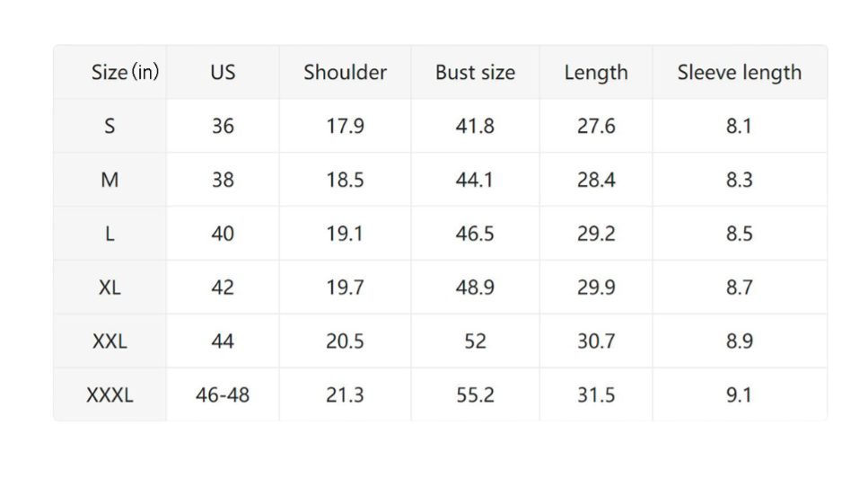The image size is (868, 478).
Task: Click the 46-48 US size cell
Action: (223, 395)
